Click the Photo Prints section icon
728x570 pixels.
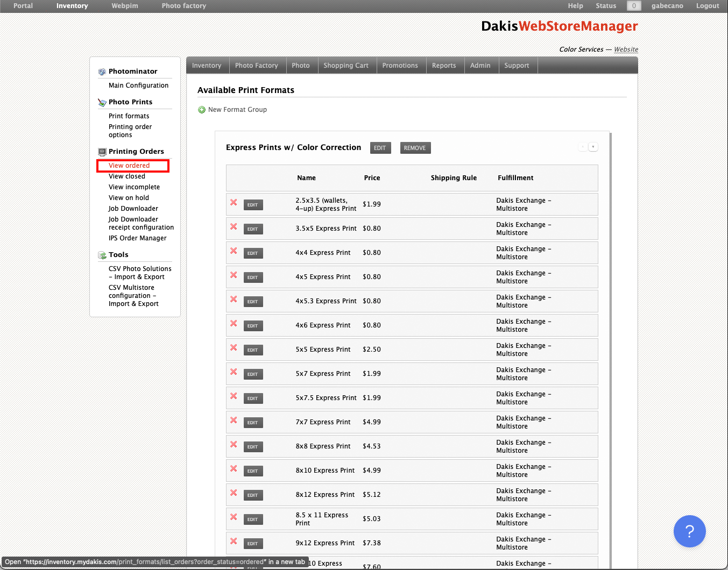pyautogui.click(x=102, y=102)
